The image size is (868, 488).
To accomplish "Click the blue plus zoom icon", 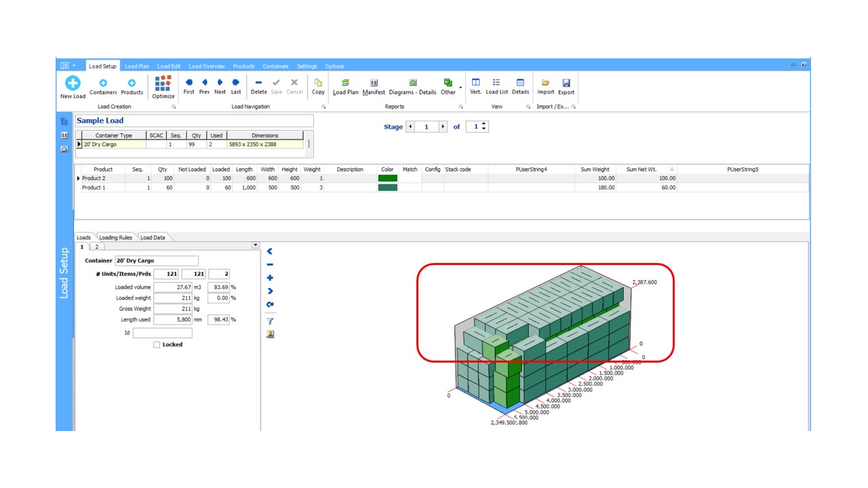I will (x=270, y=278).
